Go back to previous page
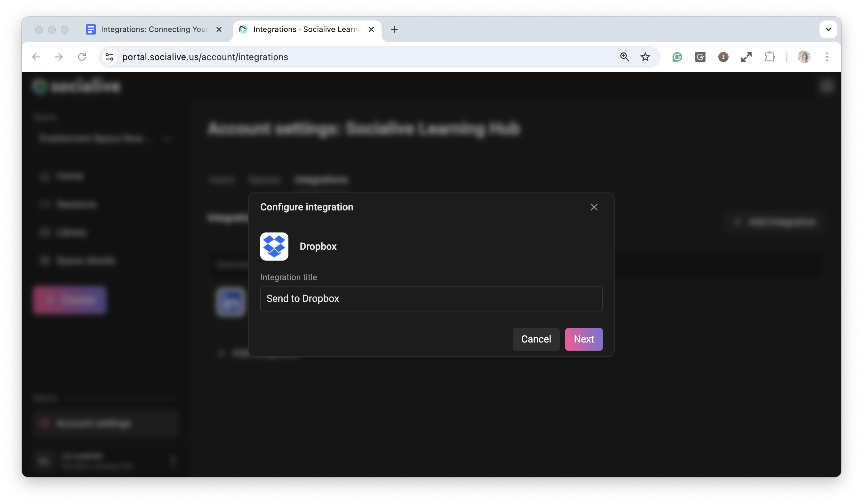 36,57
